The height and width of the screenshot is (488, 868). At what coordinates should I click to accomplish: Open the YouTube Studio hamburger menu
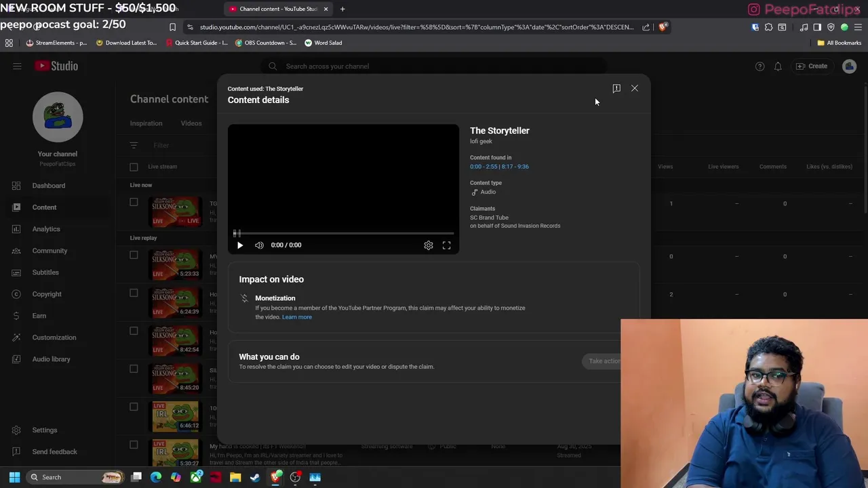point(17,66)
